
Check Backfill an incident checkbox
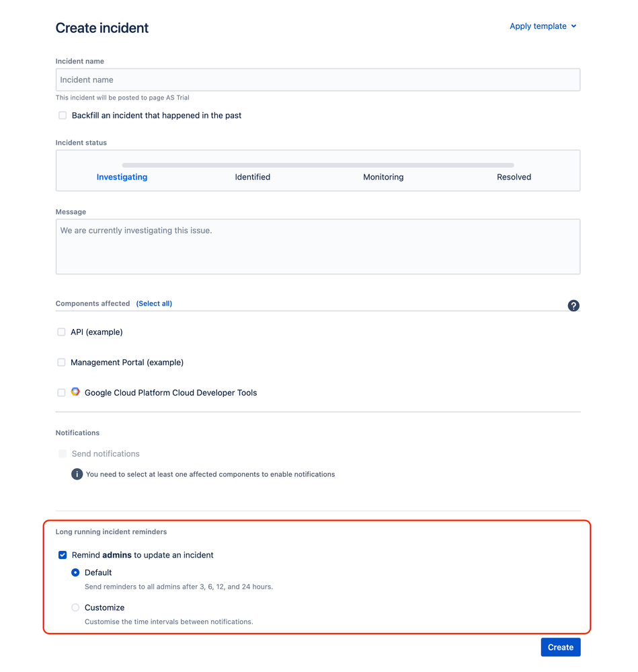[63, 115]
